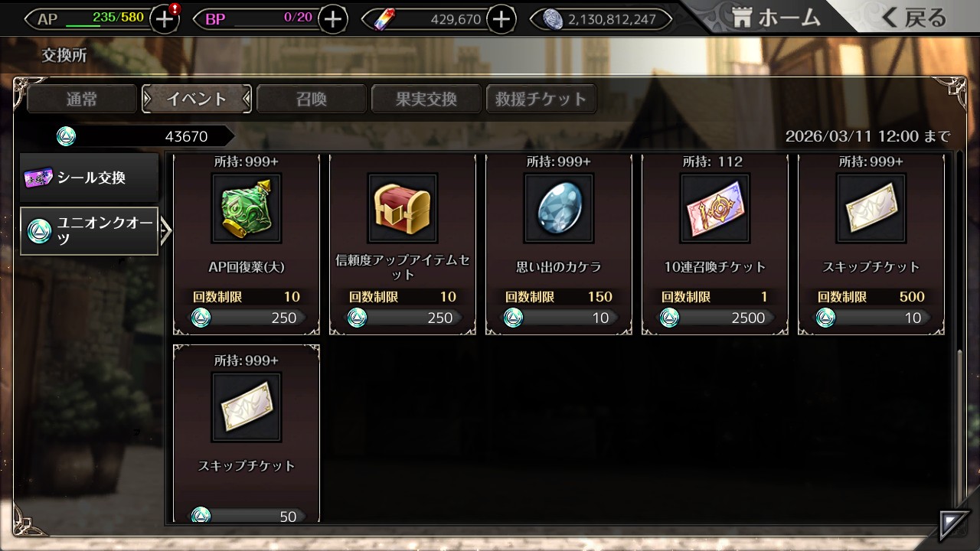Select the 10連召喚チケット ticket icon
Screen dimensions: 980x551
pos(714,208)
